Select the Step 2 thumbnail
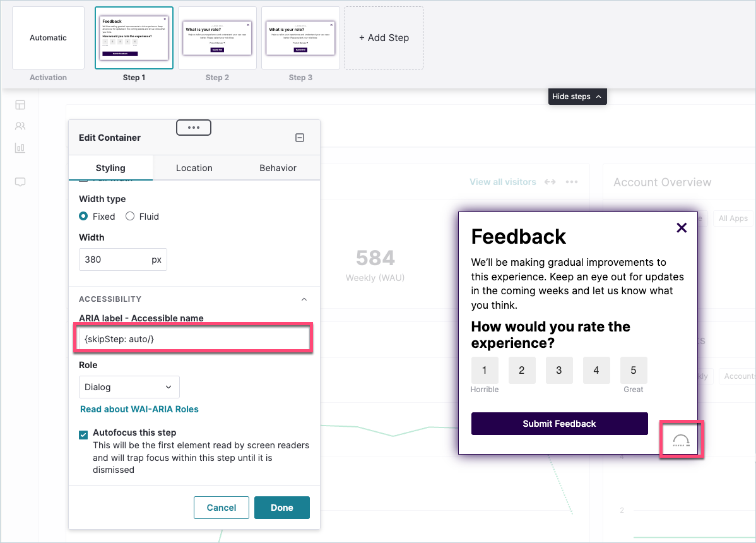Image resolution: width=756 pixels, height=543 pixels. 218,38
